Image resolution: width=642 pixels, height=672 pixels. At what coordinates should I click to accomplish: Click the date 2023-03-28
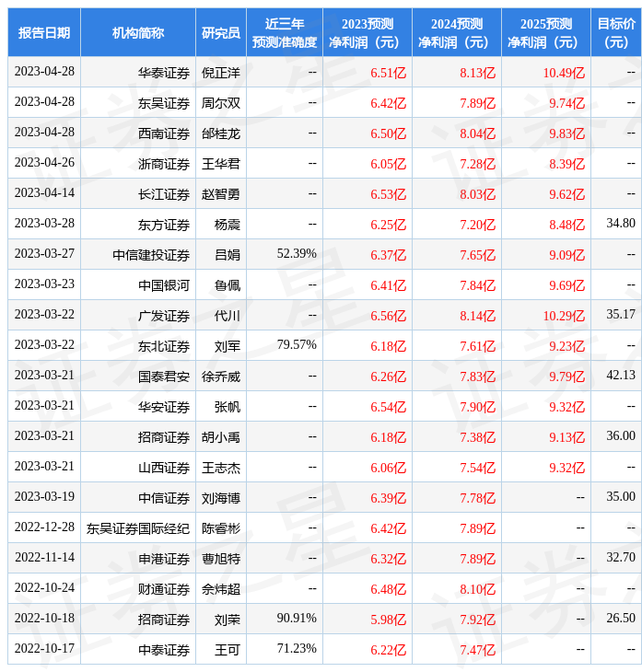click(44, 224)
